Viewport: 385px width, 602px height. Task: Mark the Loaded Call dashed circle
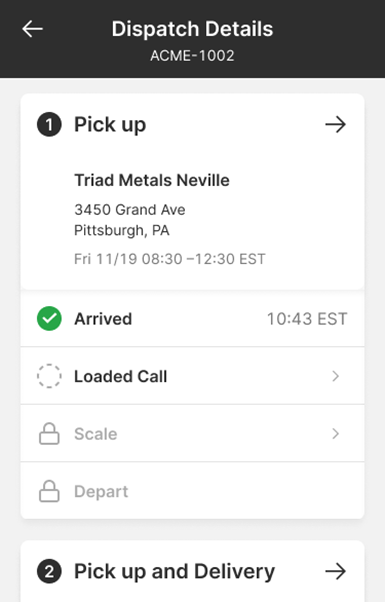(x=49, y=376)
